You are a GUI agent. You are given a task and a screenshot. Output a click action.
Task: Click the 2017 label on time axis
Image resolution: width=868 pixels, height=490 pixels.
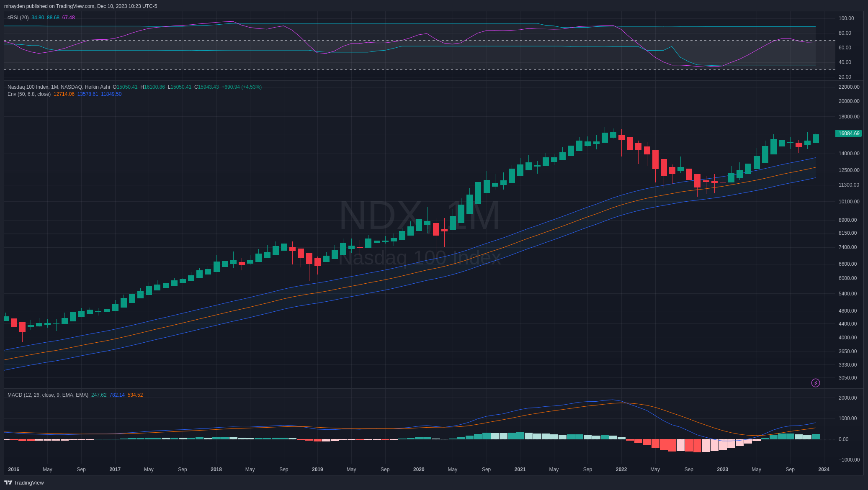point(115,469)
